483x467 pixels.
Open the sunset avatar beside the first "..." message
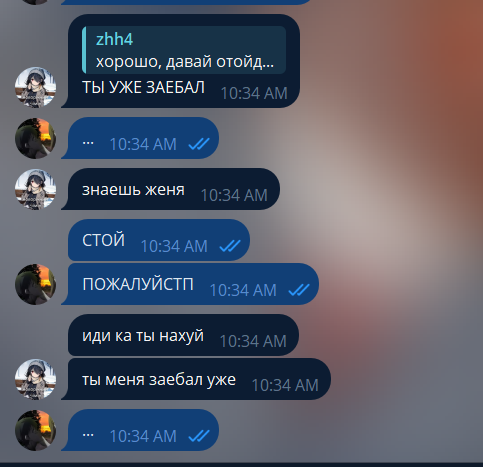click(35, 138)
